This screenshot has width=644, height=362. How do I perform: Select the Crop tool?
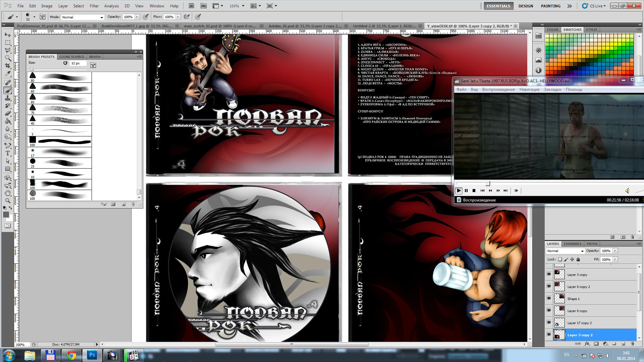8,66
